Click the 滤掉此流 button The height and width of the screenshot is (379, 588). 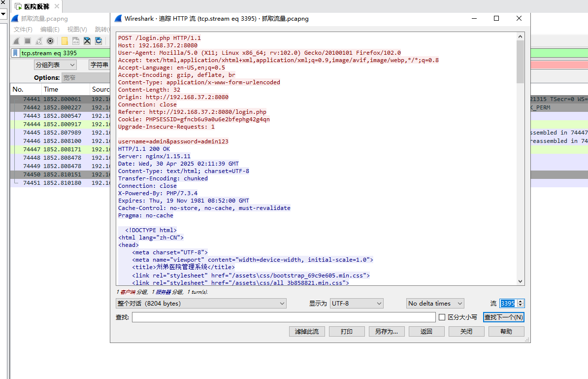(307, 331)
